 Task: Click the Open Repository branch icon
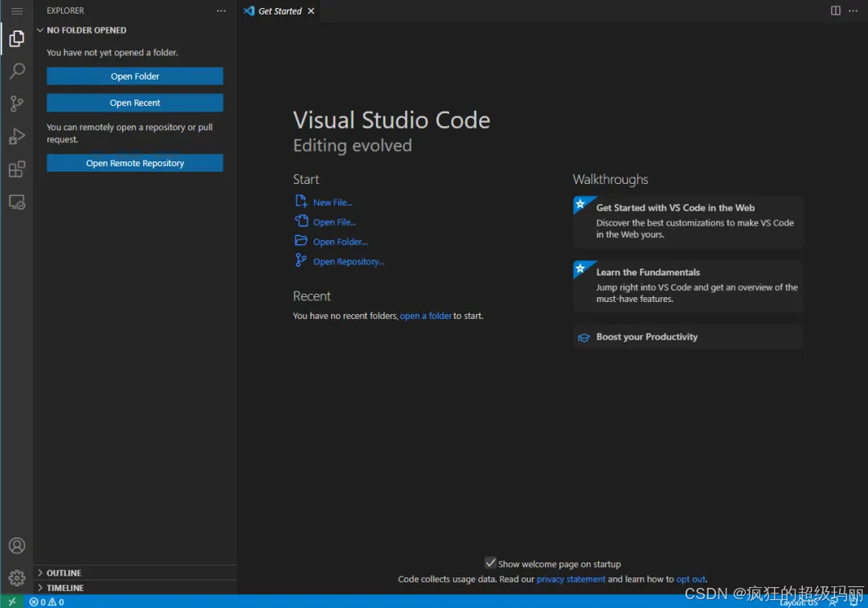[x=301, y=260]
